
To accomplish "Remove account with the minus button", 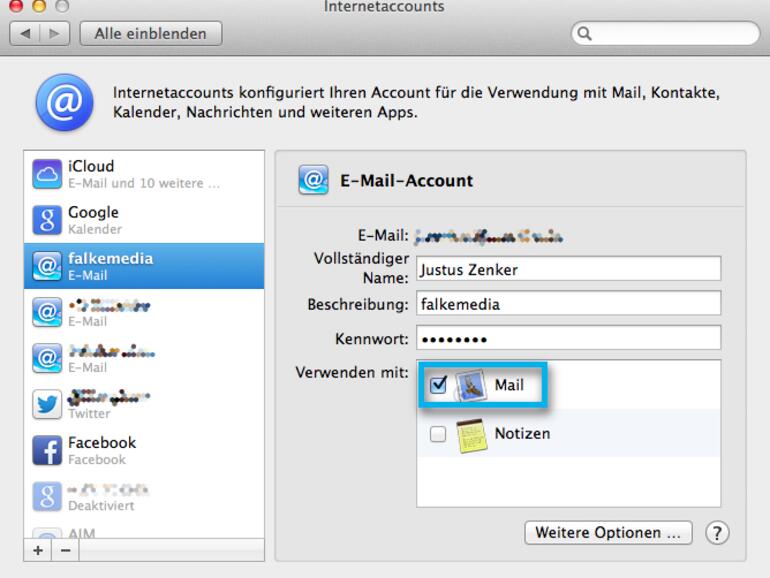I will 65,550.
